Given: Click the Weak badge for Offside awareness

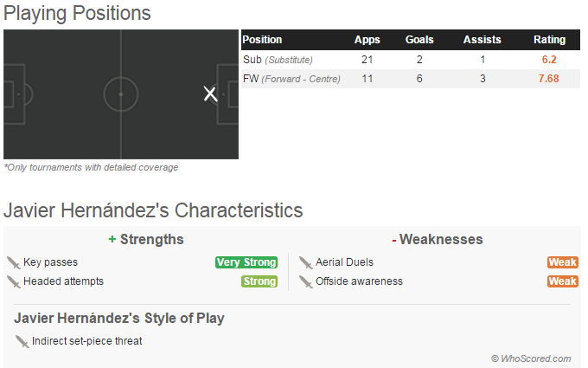Looking at the screenshot, I should (x=562, y=281).
